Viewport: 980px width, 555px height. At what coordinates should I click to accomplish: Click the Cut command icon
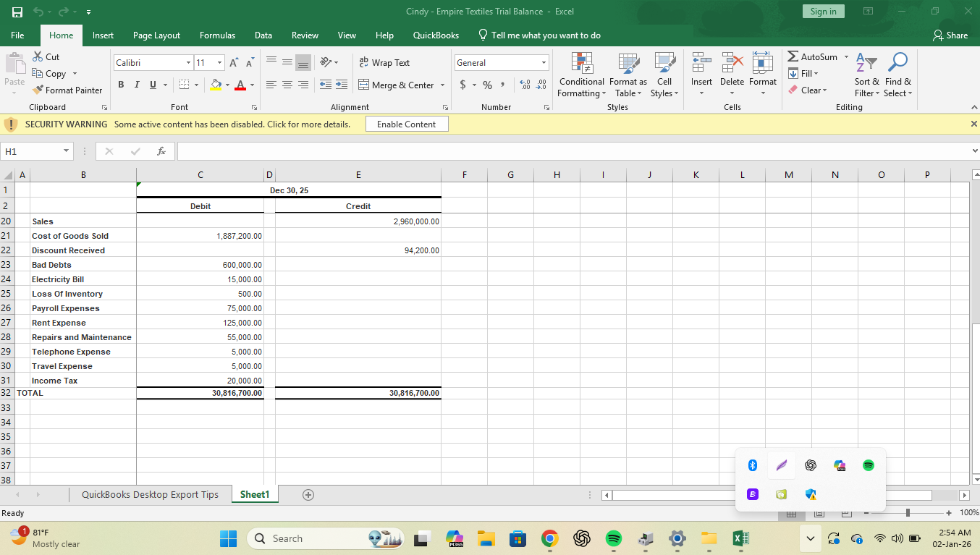[38, 56]
